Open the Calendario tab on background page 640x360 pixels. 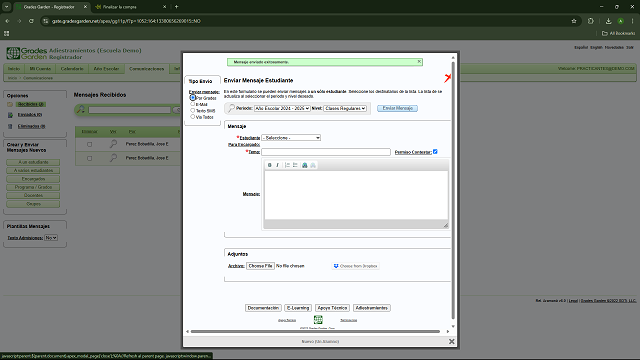pos(72,69)
